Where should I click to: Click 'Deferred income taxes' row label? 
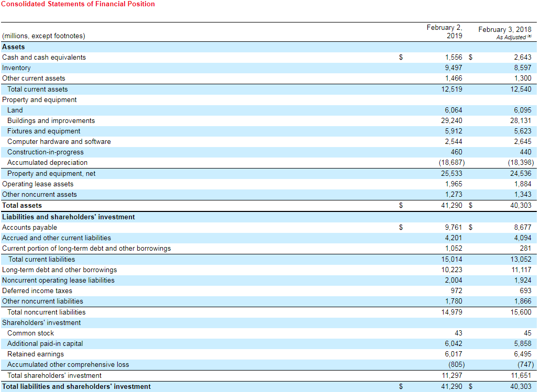[x=37, y=291]
